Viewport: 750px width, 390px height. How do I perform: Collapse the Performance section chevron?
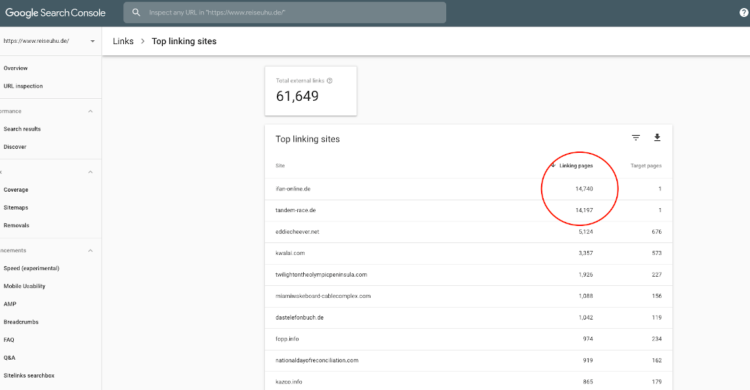[90, 111]
